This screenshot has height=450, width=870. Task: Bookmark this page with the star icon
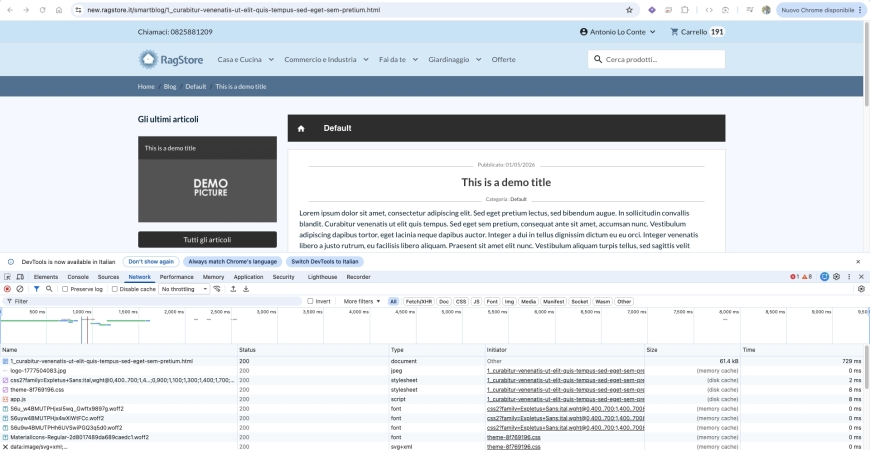(629, 10)
